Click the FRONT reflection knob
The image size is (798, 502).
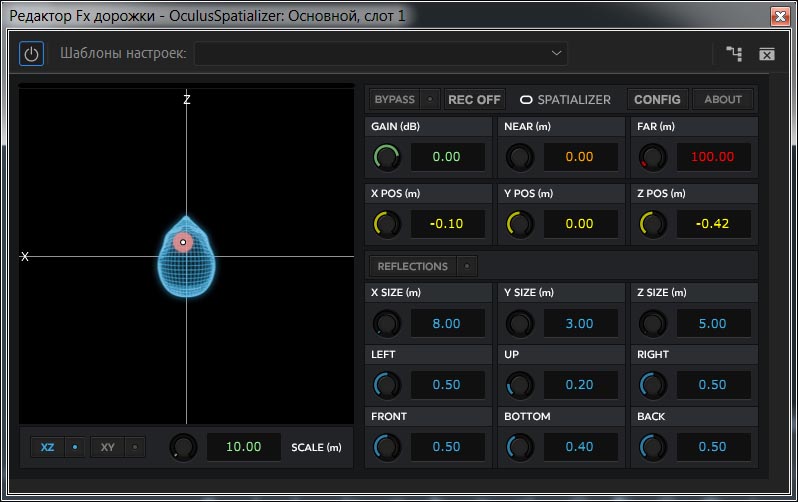387,447
